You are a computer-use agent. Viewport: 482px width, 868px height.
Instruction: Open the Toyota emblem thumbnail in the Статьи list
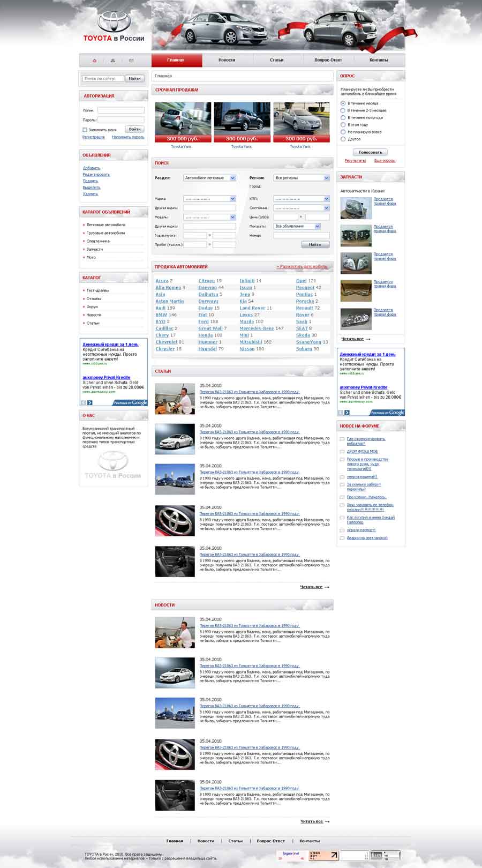[x=175, y=521]
